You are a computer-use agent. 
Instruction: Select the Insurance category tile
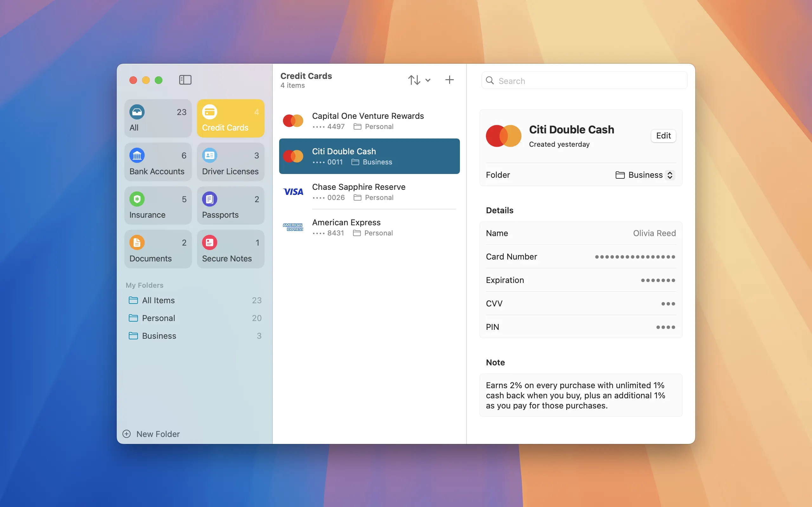coord(158,206)
